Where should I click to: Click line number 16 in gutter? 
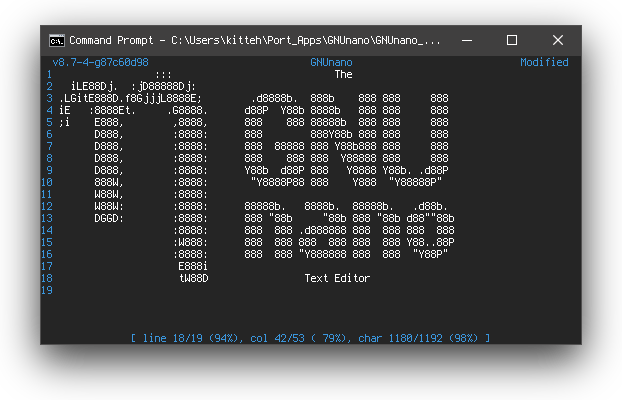(47, 254)
